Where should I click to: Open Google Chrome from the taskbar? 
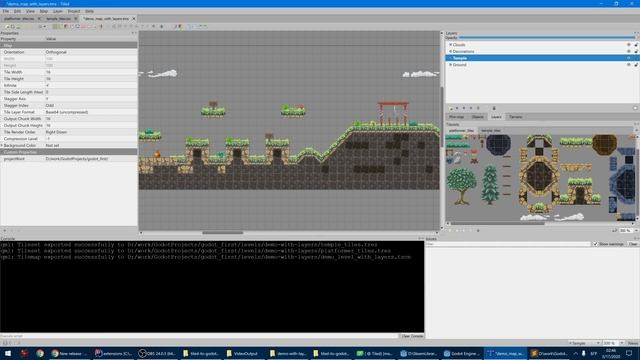(x=40, y=353)
